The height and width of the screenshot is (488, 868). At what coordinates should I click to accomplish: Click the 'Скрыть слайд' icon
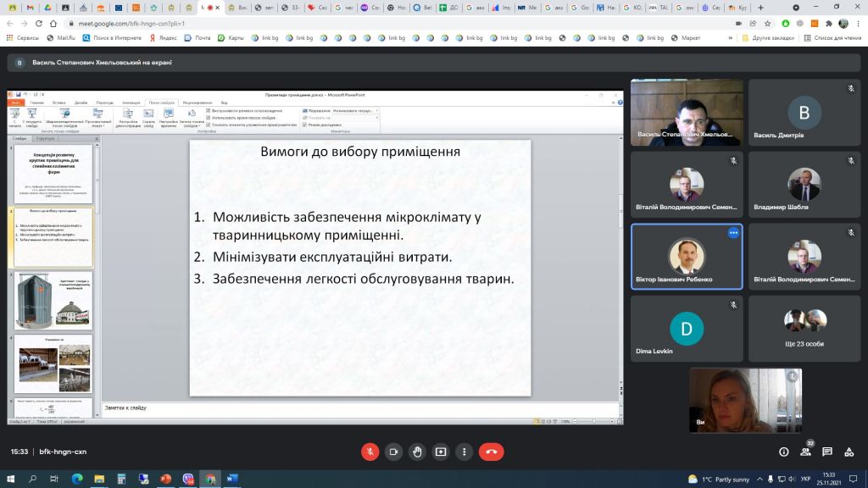(148, 118)
